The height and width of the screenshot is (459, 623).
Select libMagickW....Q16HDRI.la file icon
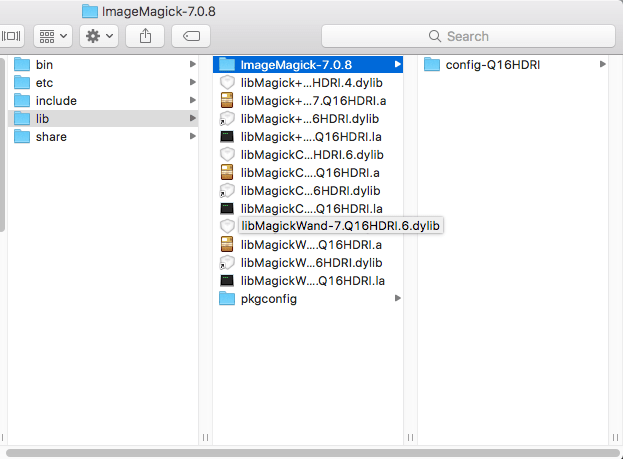coord(227,281)
